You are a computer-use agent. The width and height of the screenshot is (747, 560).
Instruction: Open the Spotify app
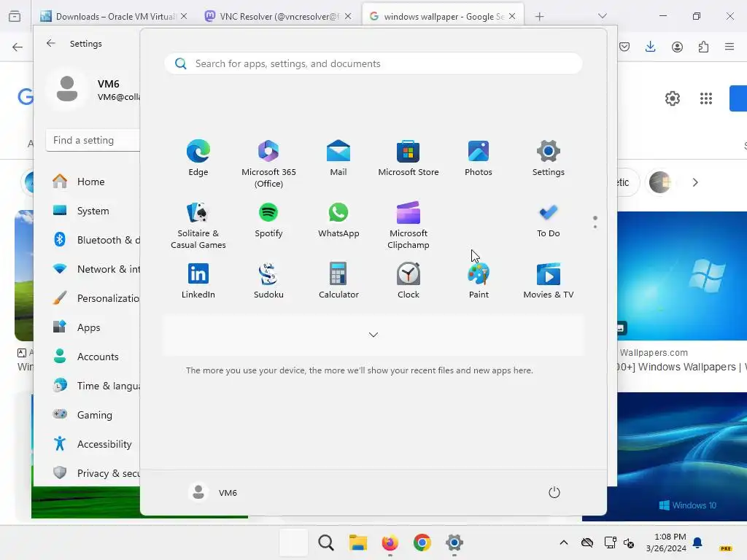pyautogui.click(x=268, y=219)
